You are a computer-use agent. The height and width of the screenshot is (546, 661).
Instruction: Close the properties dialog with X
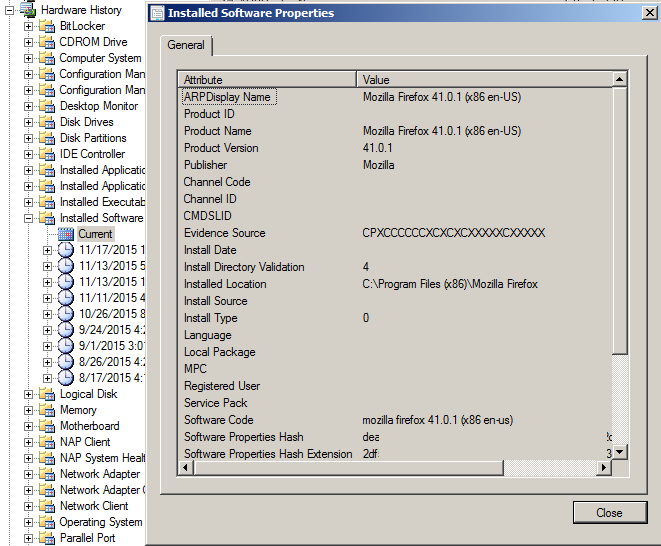coord(650,13)
